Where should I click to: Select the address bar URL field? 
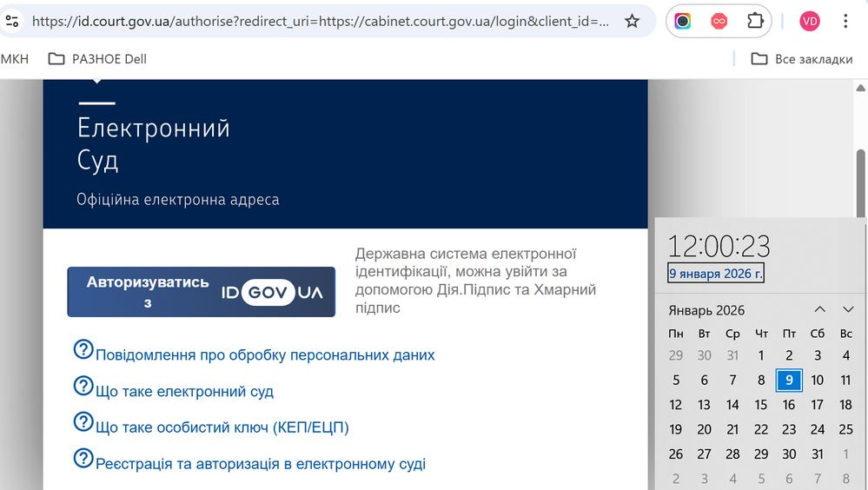click(320, 21)
